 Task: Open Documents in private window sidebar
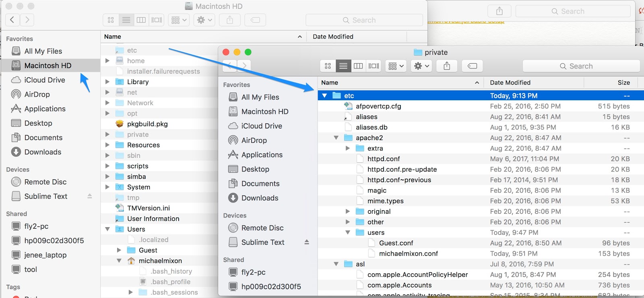[260, 184]
